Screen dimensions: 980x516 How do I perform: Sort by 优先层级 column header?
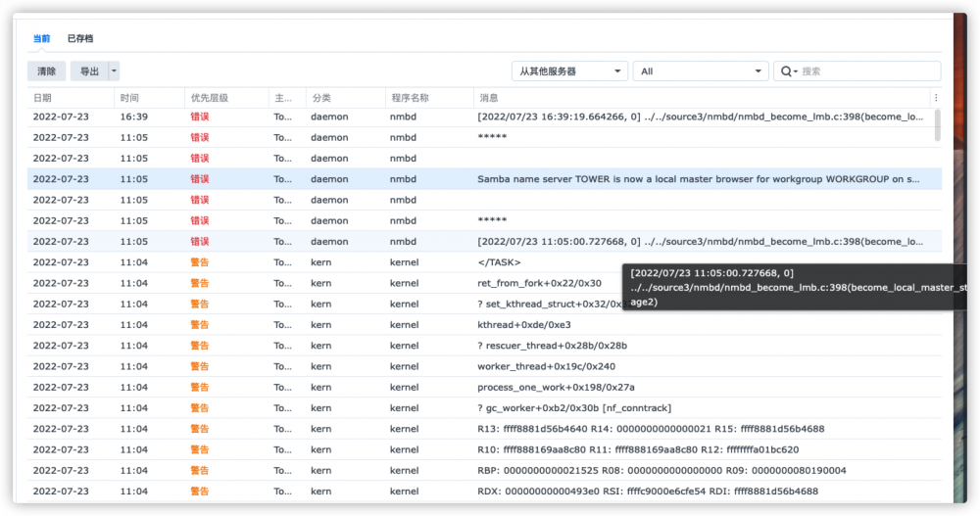[226, 98]
